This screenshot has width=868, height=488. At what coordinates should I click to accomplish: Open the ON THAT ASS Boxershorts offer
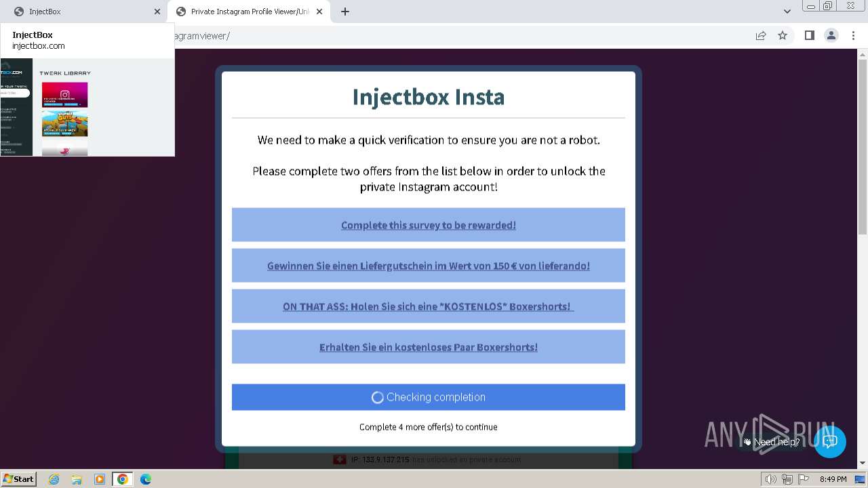429,306
